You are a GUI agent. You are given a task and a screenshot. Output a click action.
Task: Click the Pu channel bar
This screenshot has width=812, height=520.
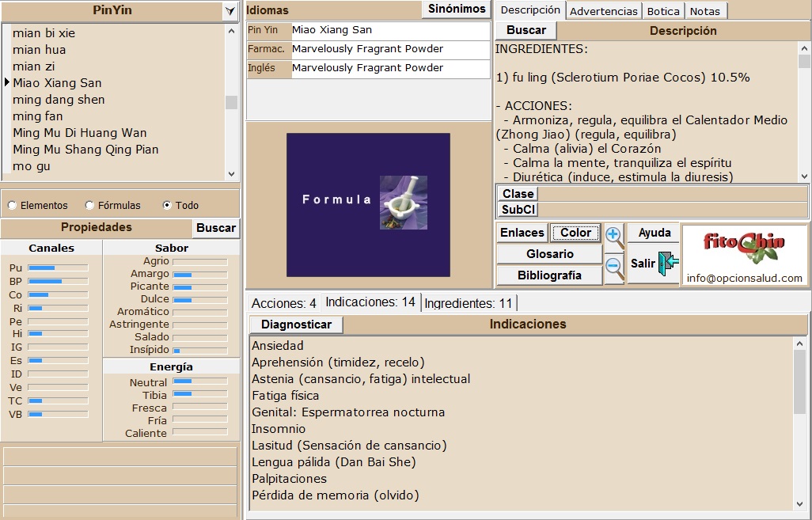click(x=58, y=268)
